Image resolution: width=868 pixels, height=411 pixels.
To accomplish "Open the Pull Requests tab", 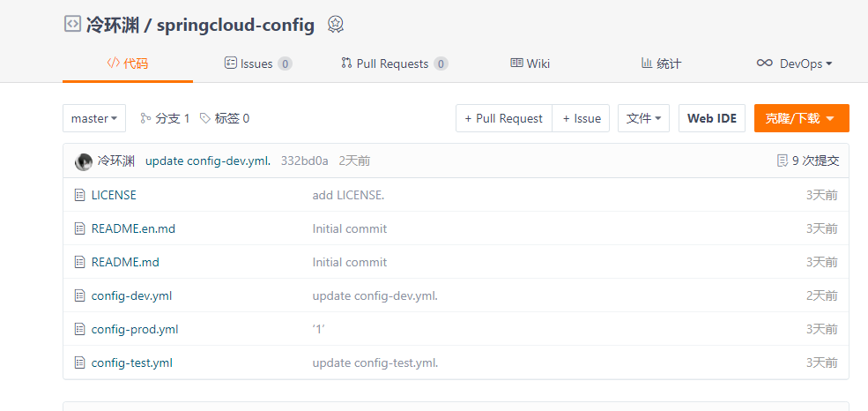I will tap(394, 64).
